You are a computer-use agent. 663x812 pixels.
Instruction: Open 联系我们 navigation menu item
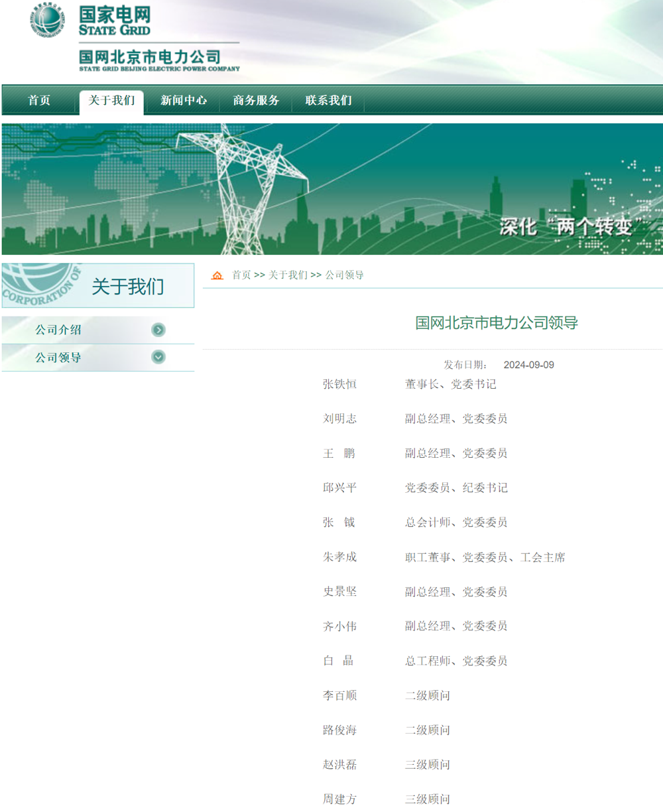[x=328, y=101]
